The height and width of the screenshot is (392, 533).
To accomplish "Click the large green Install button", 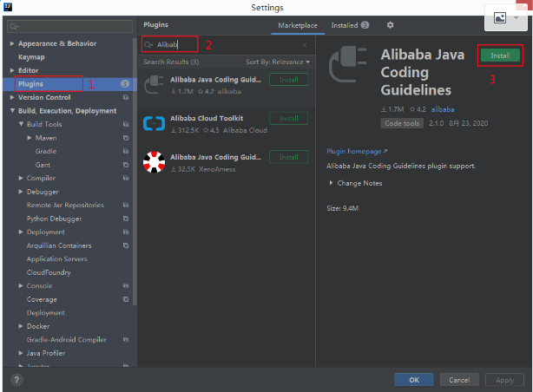I will [500, 56].
